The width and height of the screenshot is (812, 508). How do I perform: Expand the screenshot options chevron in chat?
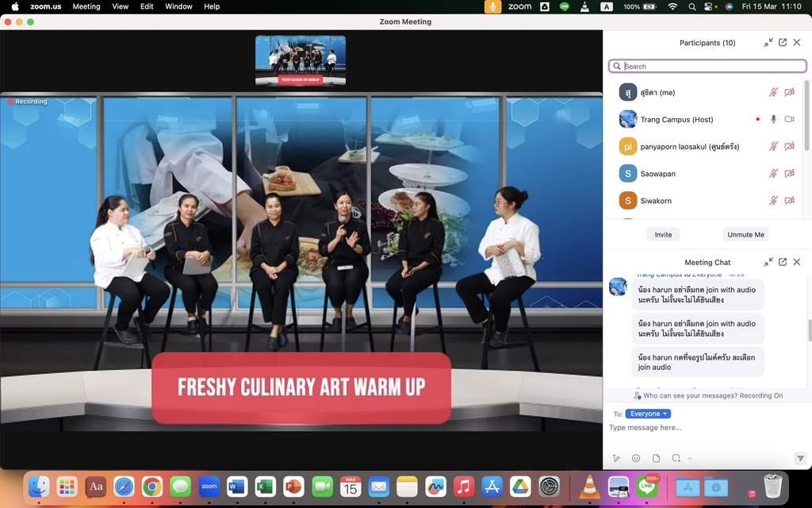click(690, 459)
